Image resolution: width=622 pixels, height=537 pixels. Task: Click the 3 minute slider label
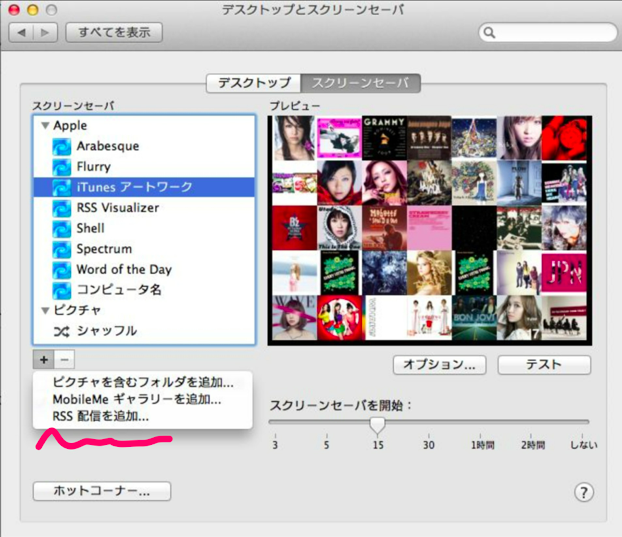tap(275, 445)
